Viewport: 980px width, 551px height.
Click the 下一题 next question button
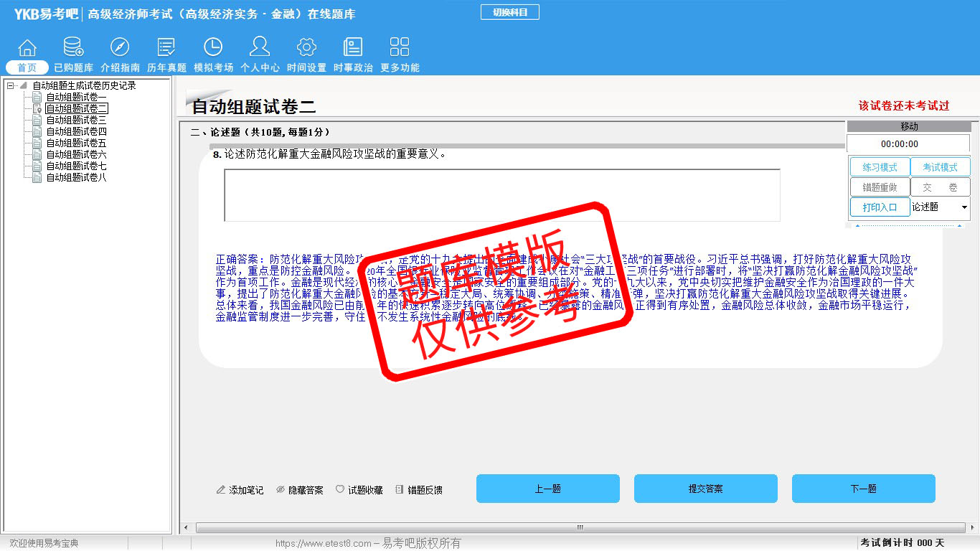[x=863, y=489]
